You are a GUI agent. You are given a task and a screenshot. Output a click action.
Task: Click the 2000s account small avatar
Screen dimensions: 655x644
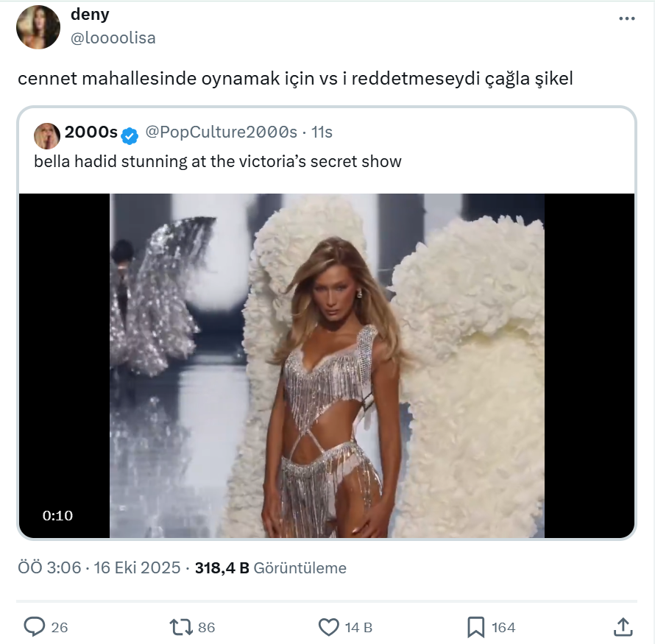(x=47, y=133)
